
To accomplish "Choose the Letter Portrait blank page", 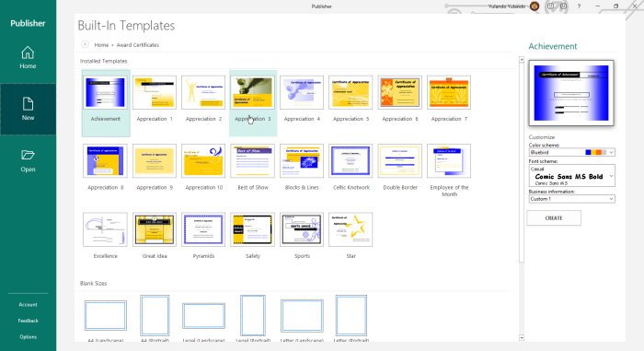I will point(351,316).
